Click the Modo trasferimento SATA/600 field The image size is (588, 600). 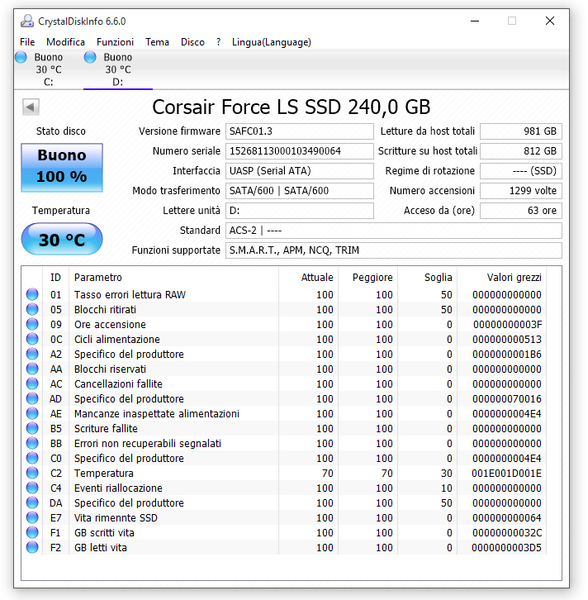[299, 191]
